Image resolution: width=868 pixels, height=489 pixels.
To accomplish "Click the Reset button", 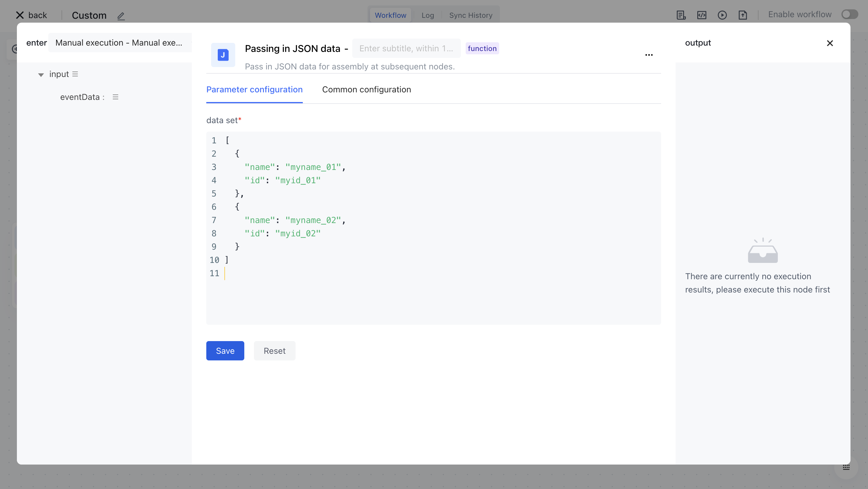I will (x=274, y=351).
